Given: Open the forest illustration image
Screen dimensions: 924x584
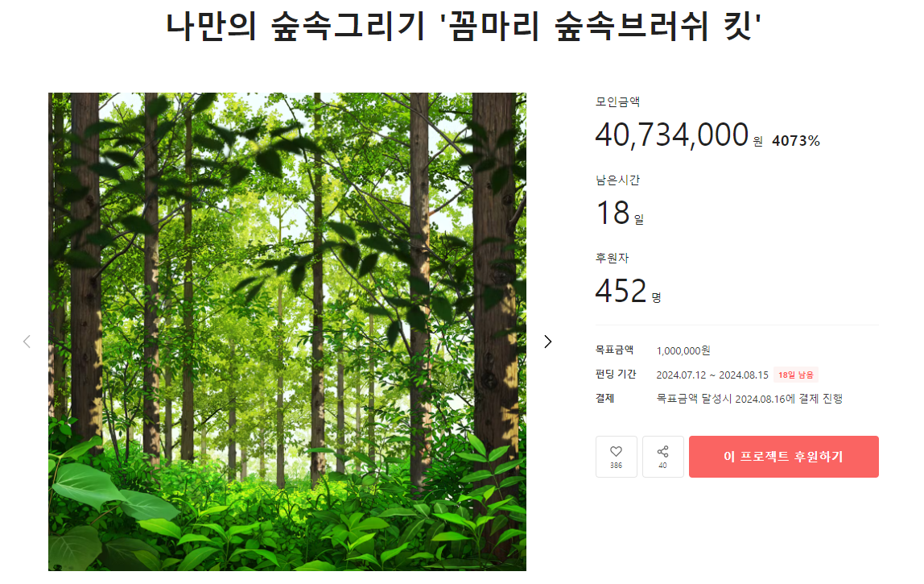Looking at the screenshot, I should coord(287,332).
